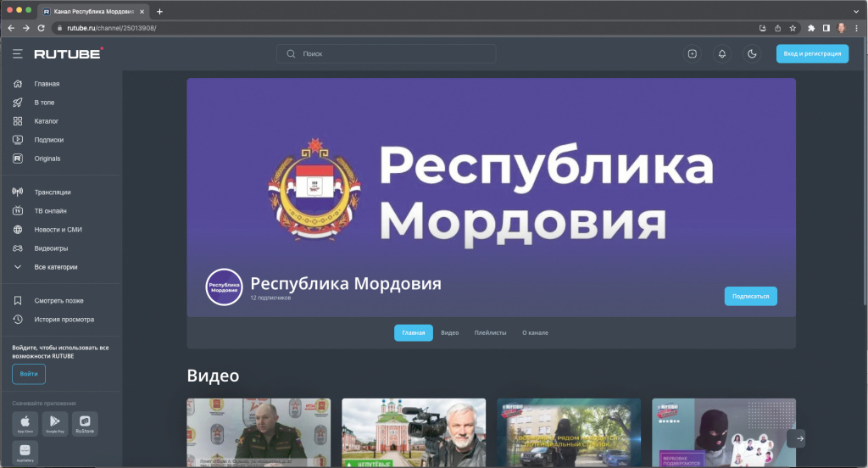Open browser extensions puzzle icon

coord(811,28)
